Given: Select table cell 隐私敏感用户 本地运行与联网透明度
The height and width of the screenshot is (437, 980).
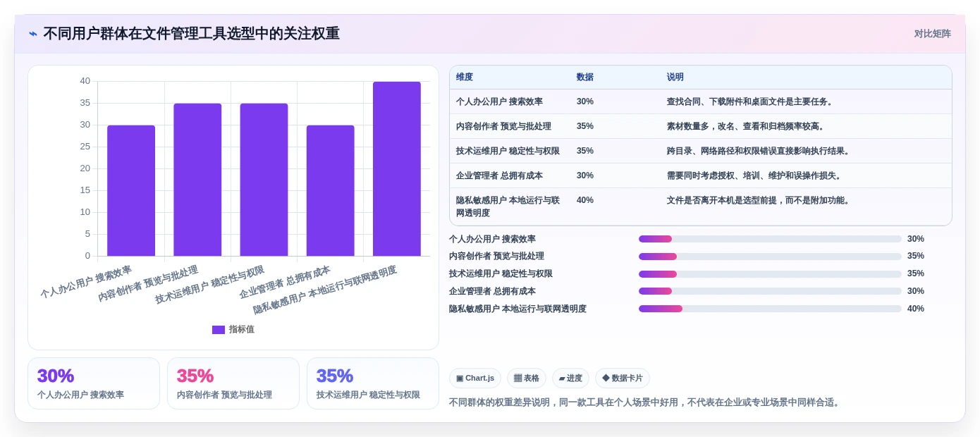Looking at the screenshot, I should [x=508, y=207].
